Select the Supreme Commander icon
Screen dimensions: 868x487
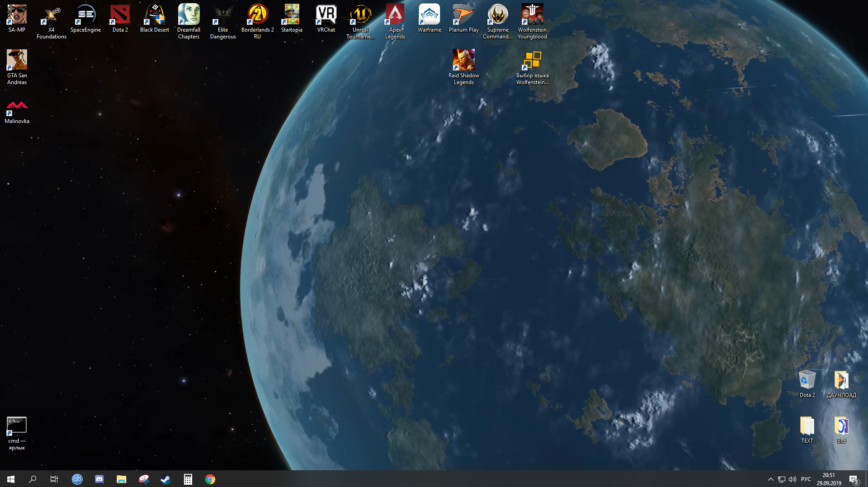(498, 22)
